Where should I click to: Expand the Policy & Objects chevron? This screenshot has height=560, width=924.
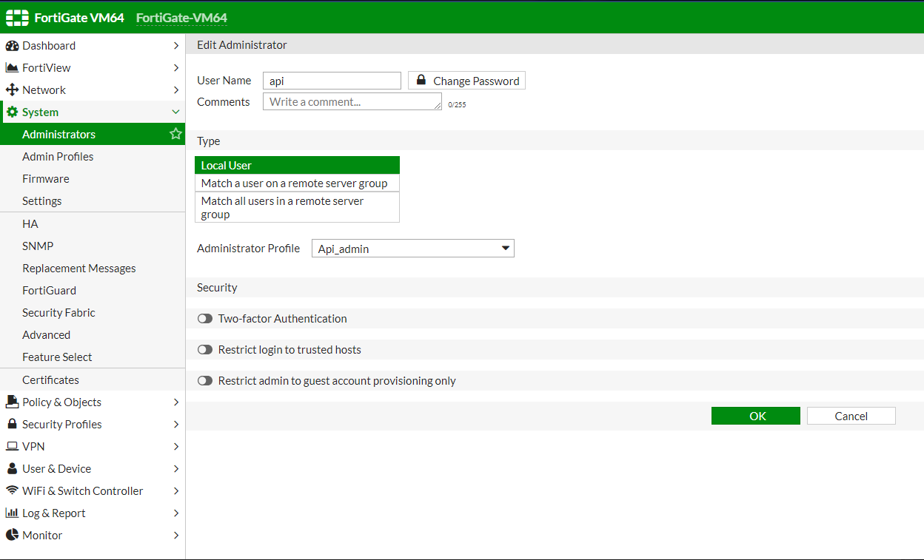176,402
